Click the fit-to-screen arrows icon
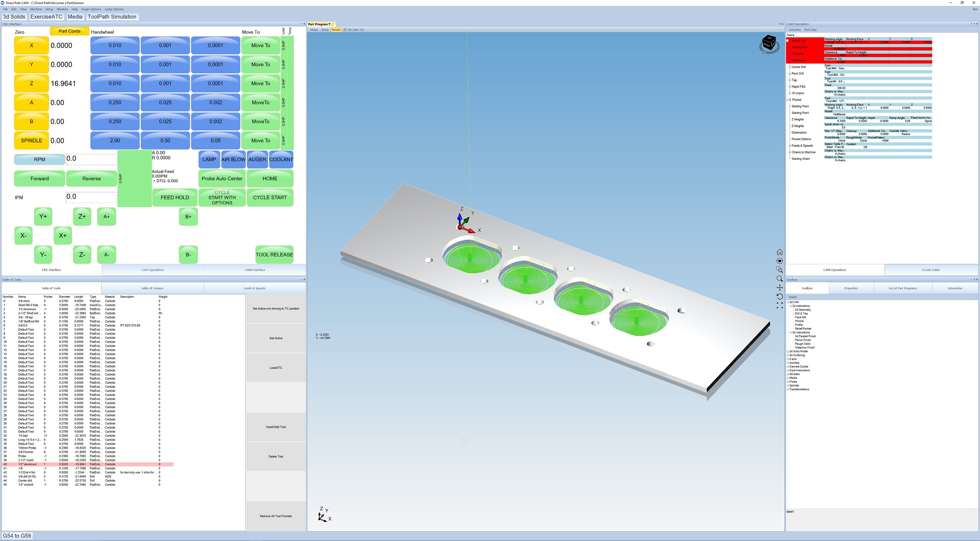980x541 pixels. click(x=779, y=305)
